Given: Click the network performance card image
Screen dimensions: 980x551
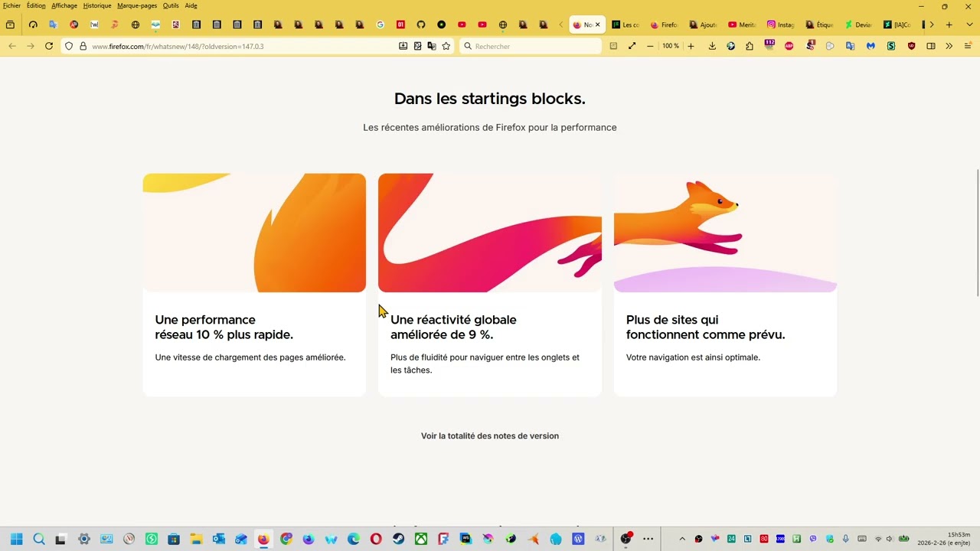Looking at the screenshot, I should (x=254, y=233).
